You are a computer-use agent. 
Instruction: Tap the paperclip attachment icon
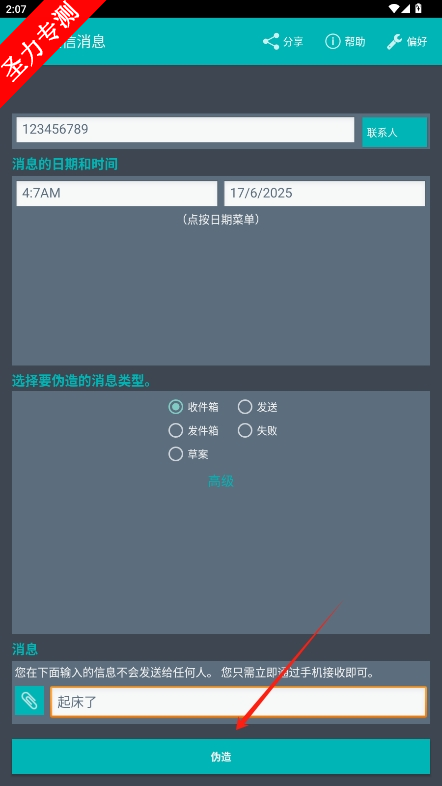pos(30,701)
